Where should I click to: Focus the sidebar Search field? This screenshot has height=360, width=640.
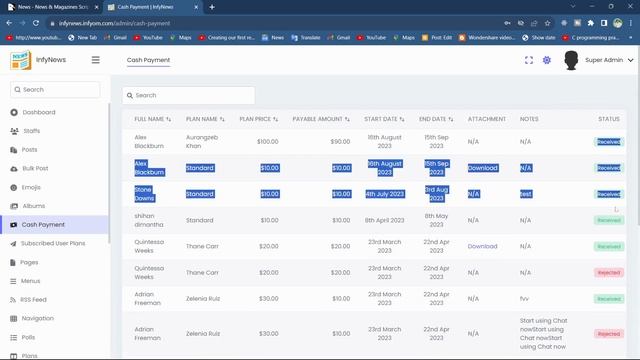pyautogui.click(x=55, y=89)
